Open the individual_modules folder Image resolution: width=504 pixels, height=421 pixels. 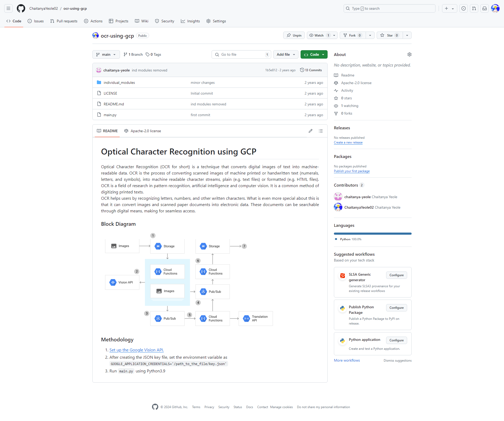click(119, 83)
